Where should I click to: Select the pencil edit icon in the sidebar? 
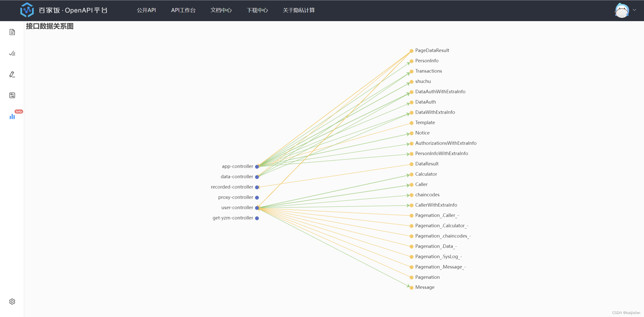12,74
